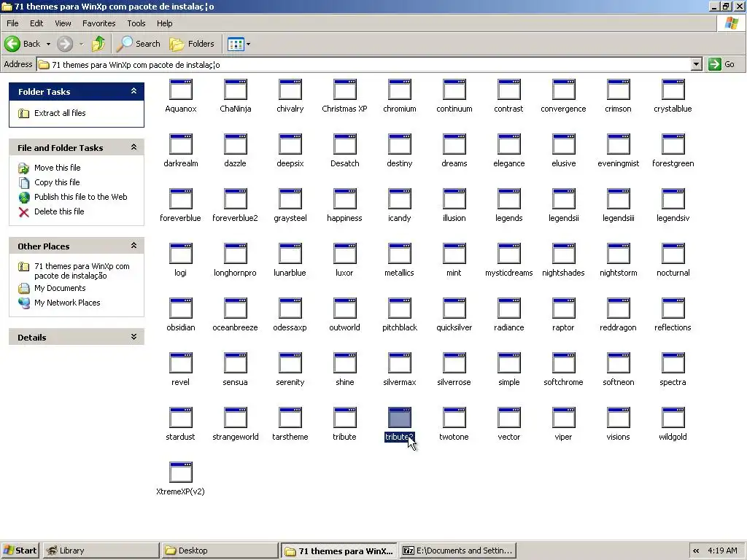747x560 pixels.
Task: Open the Tools menu
Action: 136,23
